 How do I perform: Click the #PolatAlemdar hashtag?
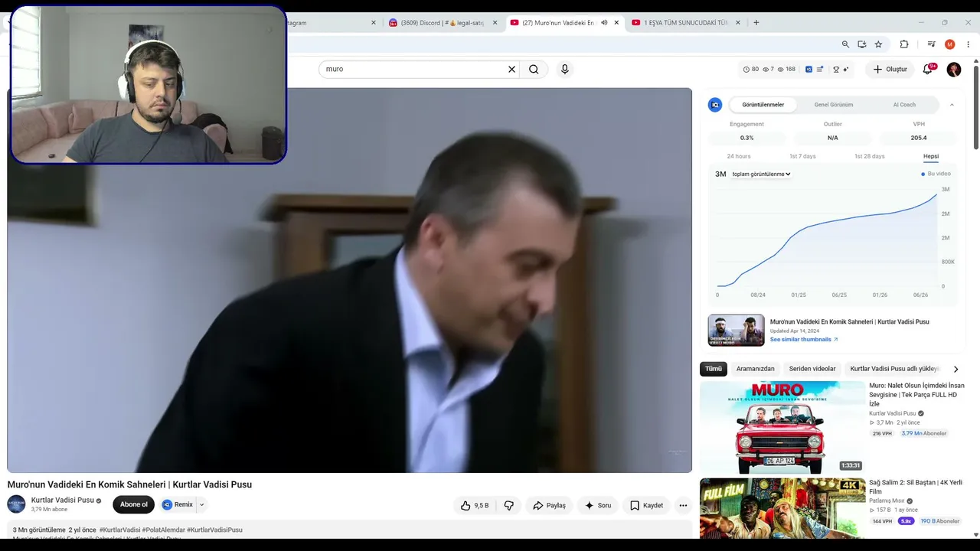[x=163, y=530]
